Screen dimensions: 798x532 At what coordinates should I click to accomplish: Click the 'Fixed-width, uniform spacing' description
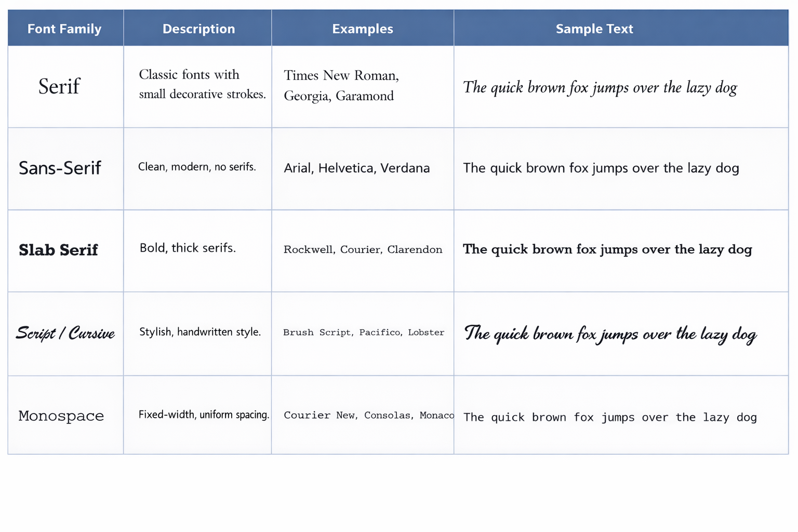pos(204,415)
